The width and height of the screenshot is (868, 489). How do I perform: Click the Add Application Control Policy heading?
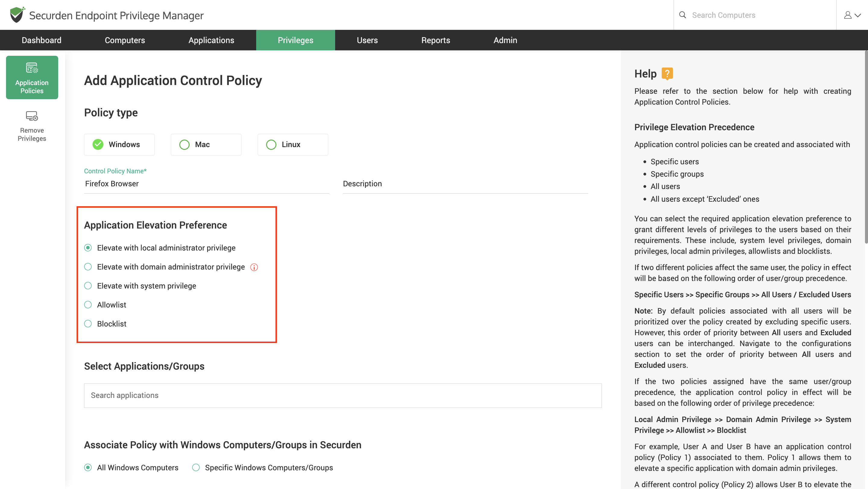pyautogui.click(x=173, y=80)
